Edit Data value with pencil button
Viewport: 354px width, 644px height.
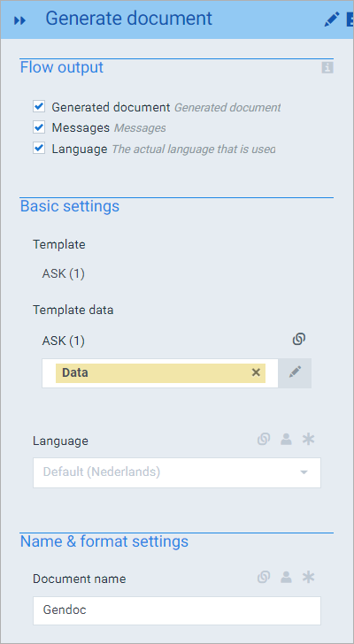point(295,373)
